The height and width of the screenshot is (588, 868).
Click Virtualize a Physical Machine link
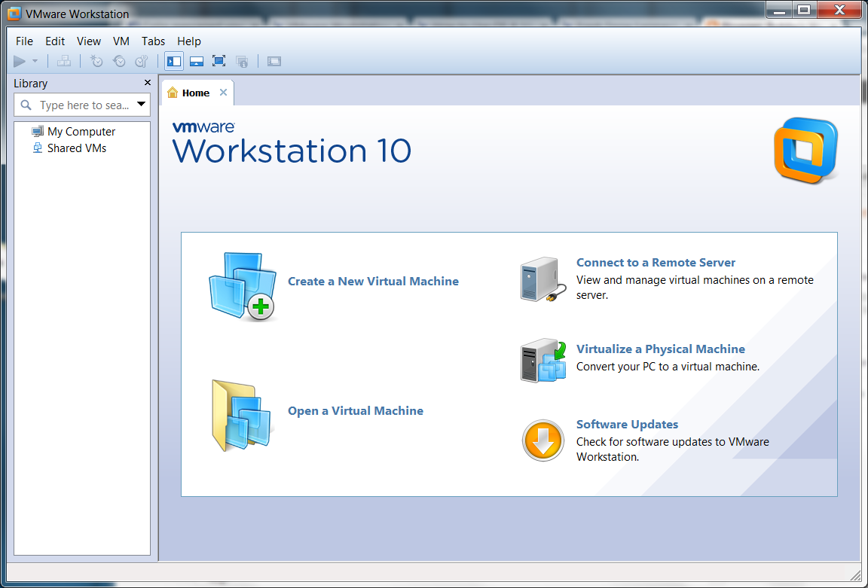pyautogui.click(x=660, y=349)
